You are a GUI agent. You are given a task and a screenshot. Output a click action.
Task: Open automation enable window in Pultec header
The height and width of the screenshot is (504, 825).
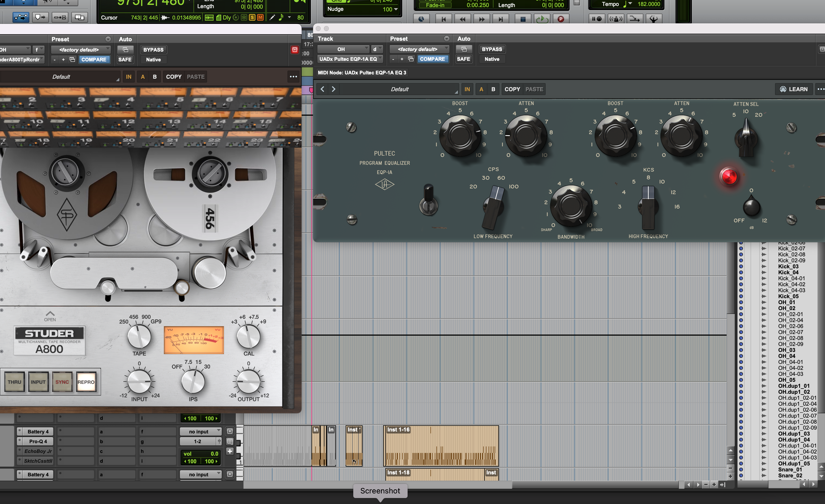point(464,49)
